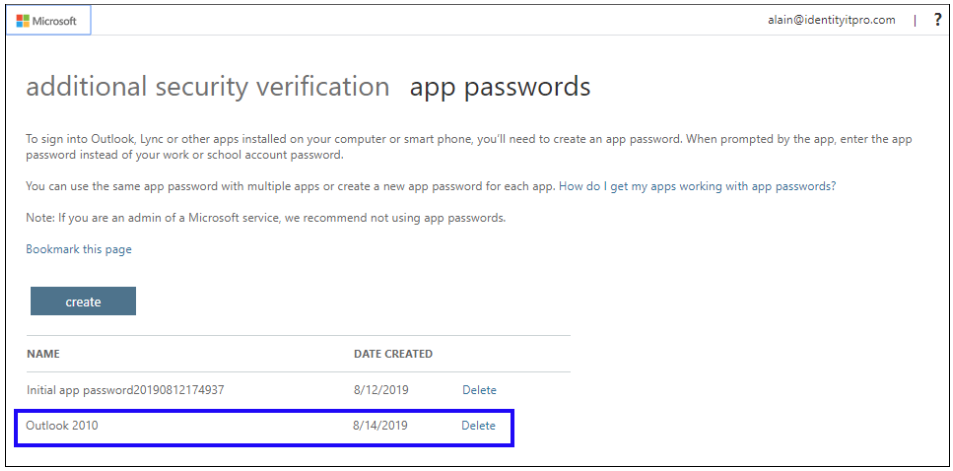Click the 8/14/2019 creation date
This screenshot has height=471, width=953.
point(380,426)
